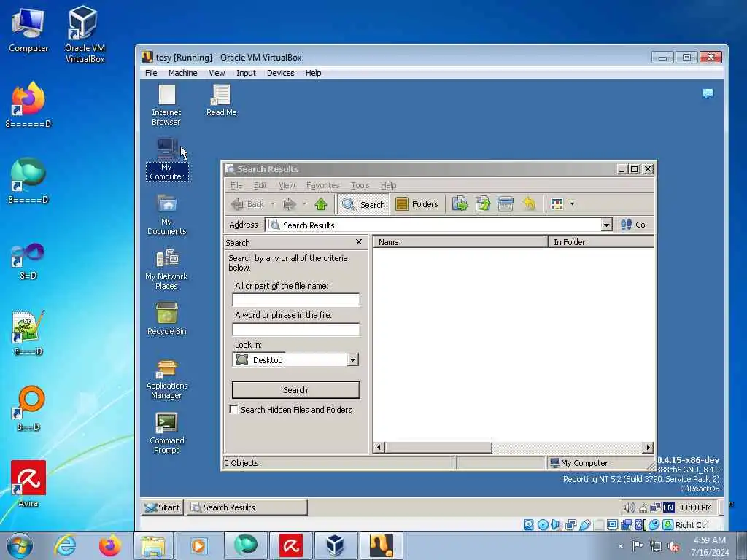This screenshot has width=747, height=560.
Task: Click the file name input field
Action: (x=296, y=300)
